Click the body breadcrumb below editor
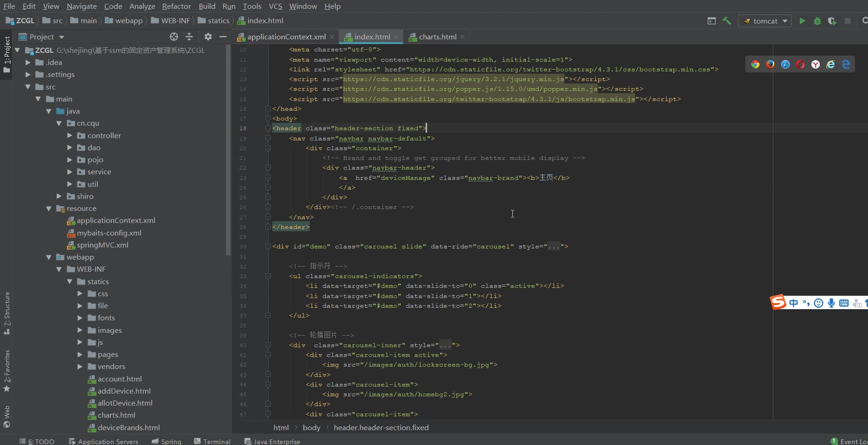Image resolution: width=868 pixels, height=445 pixels. tap(312, 427)
